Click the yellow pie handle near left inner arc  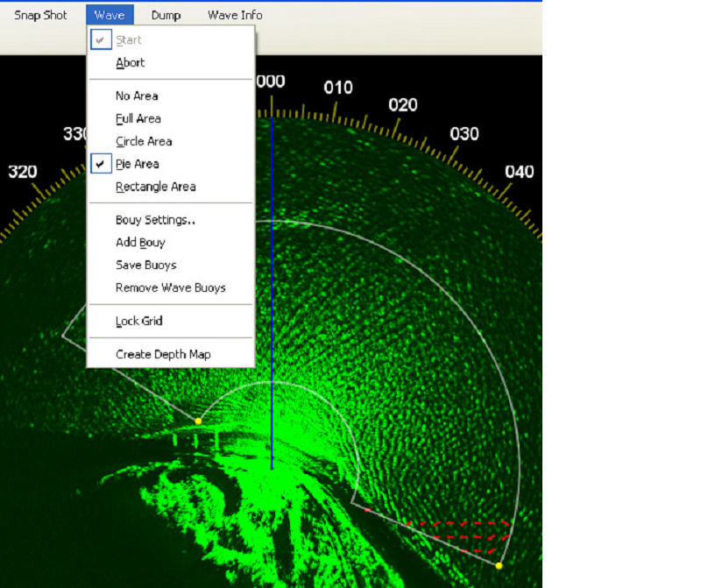[x=198, y=422]
